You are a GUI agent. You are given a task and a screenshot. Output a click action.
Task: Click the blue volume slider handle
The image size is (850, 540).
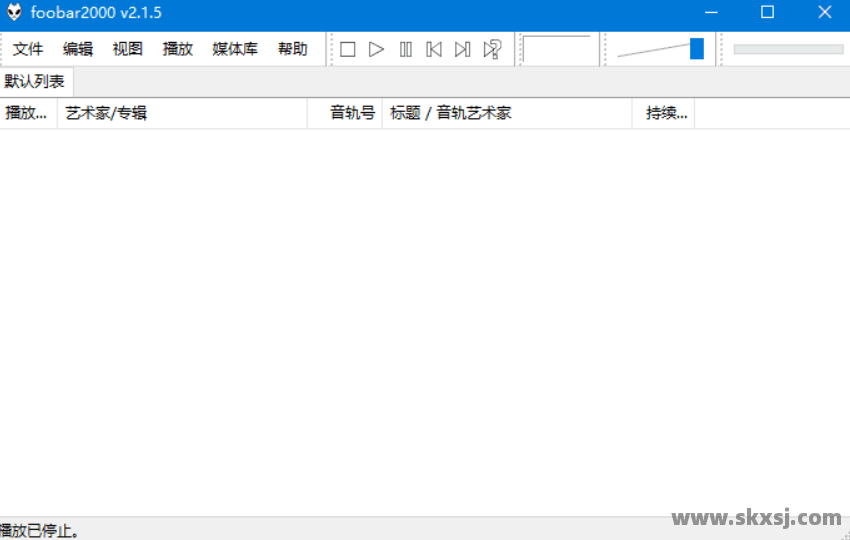click(x=697, y=49)
